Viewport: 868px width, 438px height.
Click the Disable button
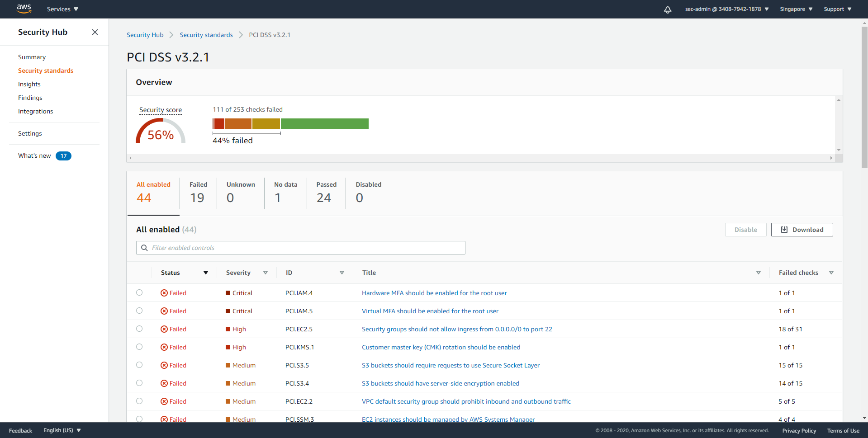click(745, 230)
